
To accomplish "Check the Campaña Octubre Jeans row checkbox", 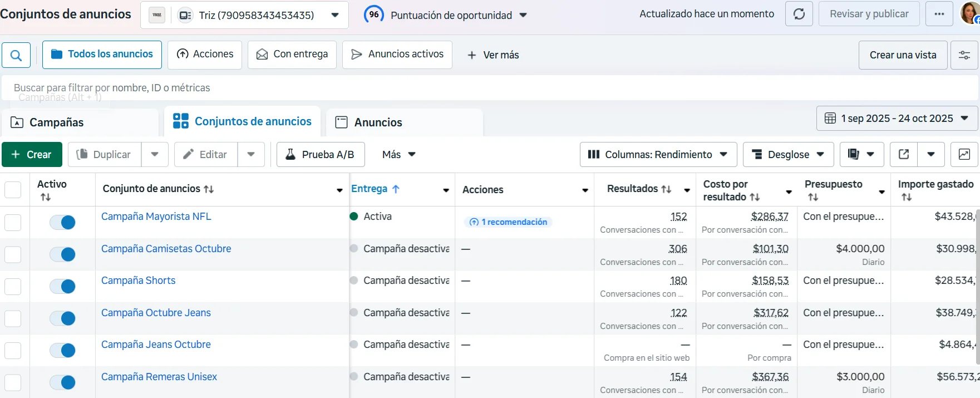I will pos(13,318).
